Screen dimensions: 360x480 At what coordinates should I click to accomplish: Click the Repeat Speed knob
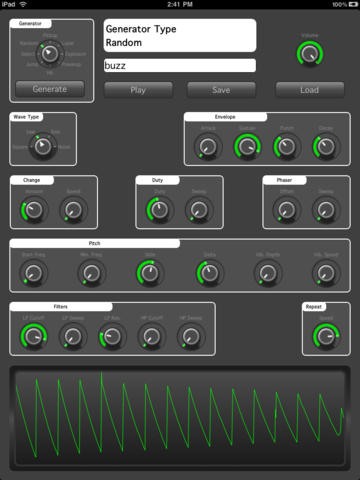tap(326, 336)
